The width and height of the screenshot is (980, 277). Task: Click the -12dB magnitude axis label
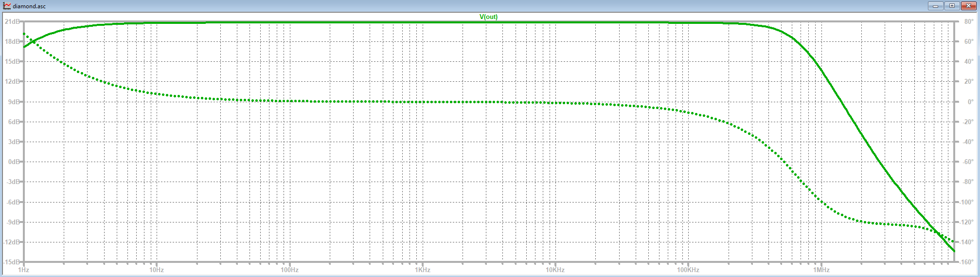pyautogui.click(x=12, y=242)
